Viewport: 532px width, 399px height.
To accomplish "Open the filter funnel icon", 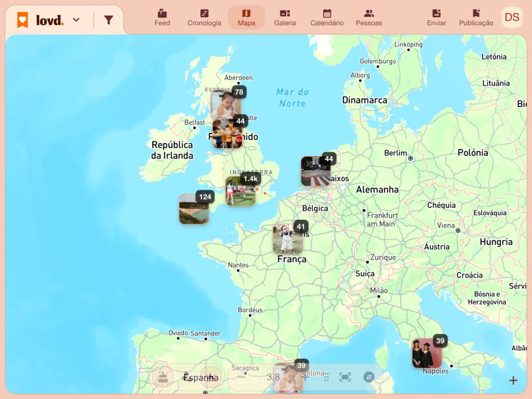I will click(x=109, y=20).
